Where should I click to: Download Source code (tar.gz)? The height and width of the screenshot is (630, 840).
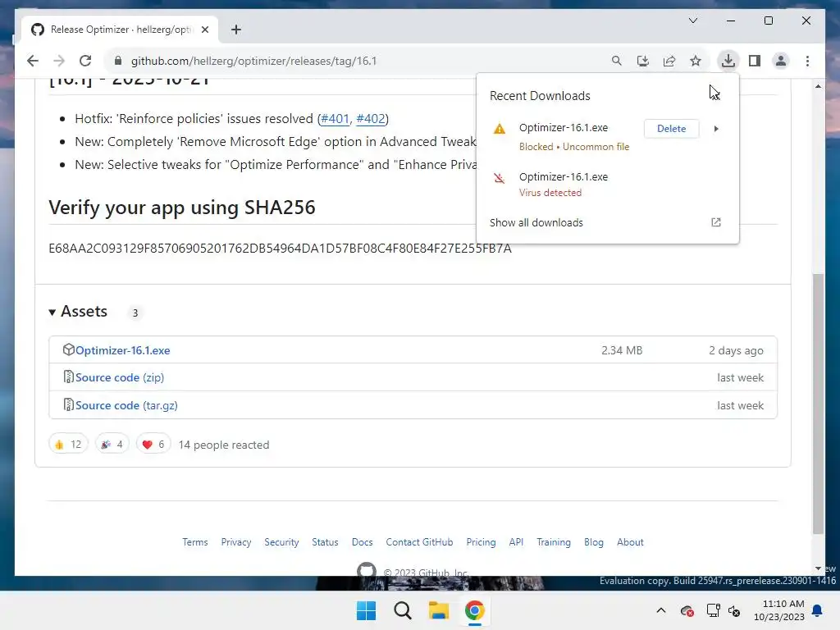(x=126, y=405)
